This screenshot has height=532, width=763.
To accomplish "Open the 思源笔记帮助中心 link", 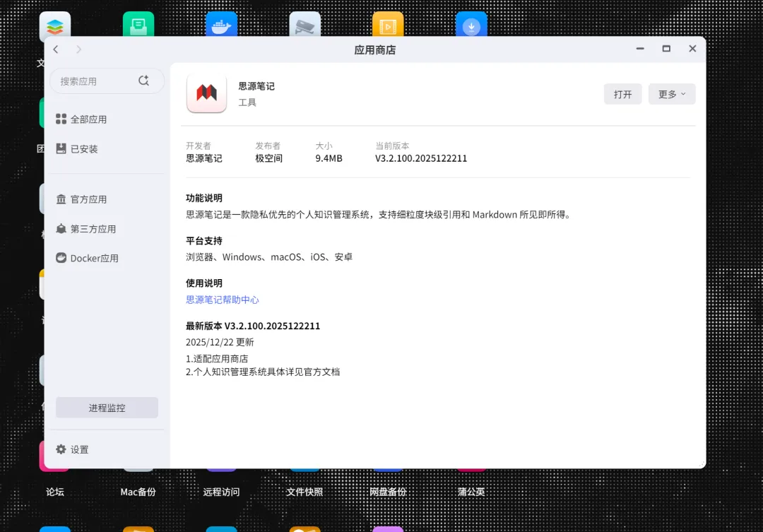I will click(x=223, y=300).
